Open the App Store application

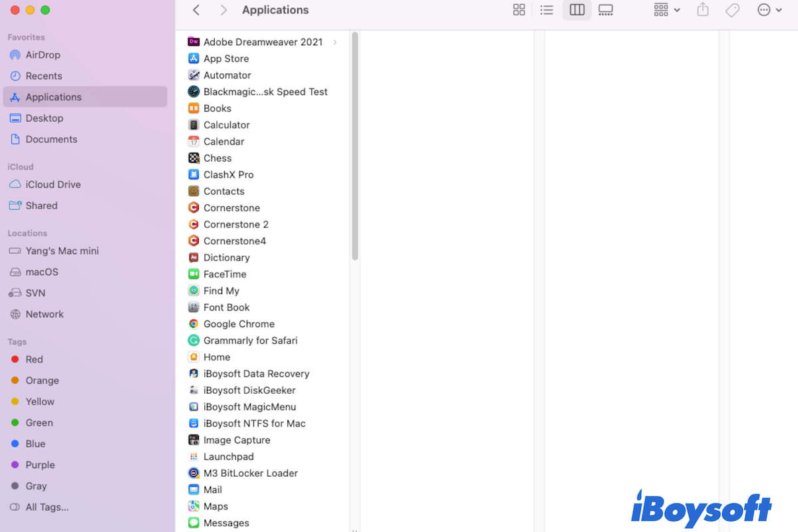226,59
